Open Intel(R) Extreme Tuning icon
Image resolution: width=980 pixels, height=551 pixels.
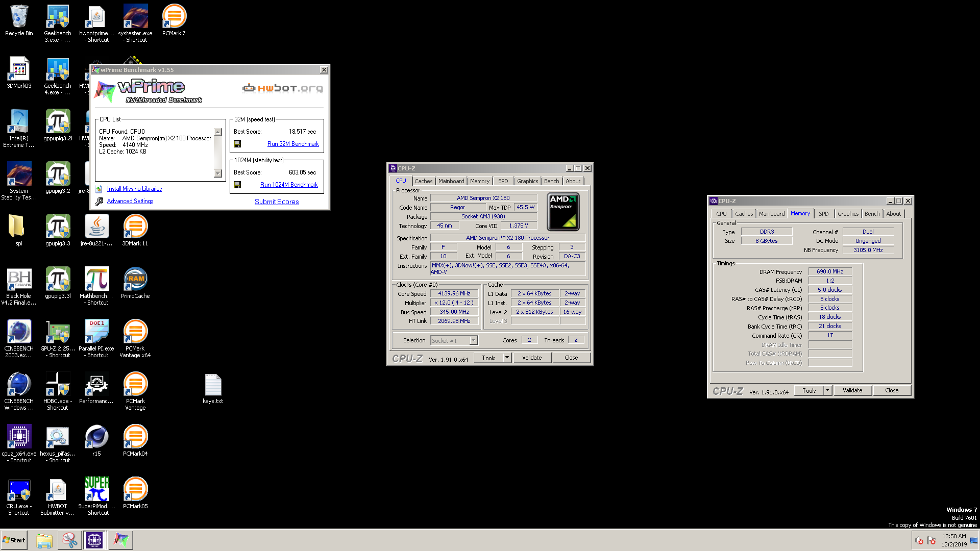pyautogui.click(x=19, y=128)
